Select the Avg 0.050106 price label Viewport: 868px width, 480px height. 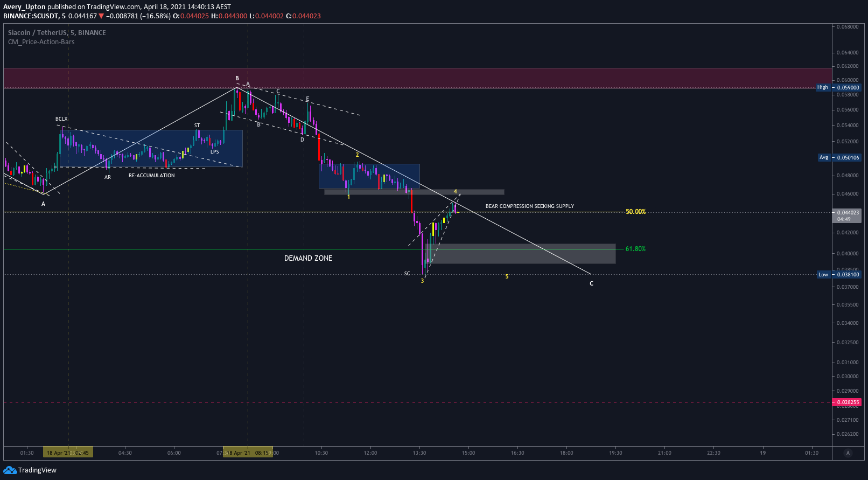(839, 157)
